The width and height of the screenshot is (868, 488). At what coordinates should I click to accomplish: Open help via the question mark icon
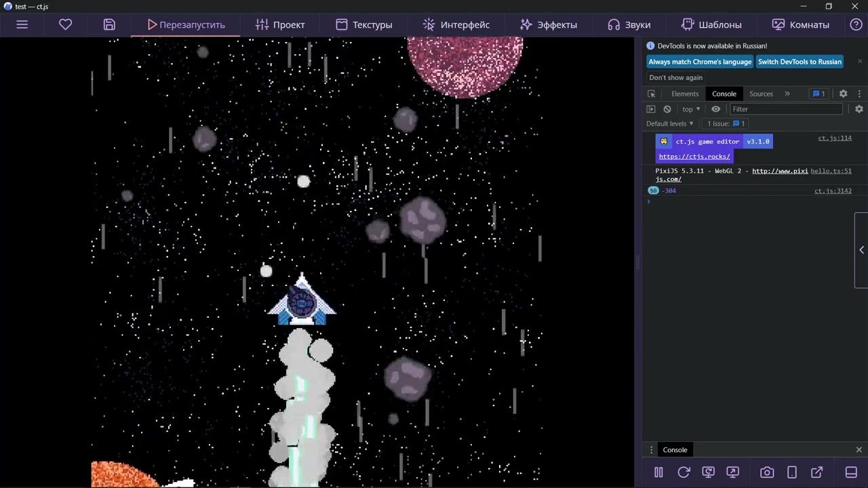[x=856, y=24]
